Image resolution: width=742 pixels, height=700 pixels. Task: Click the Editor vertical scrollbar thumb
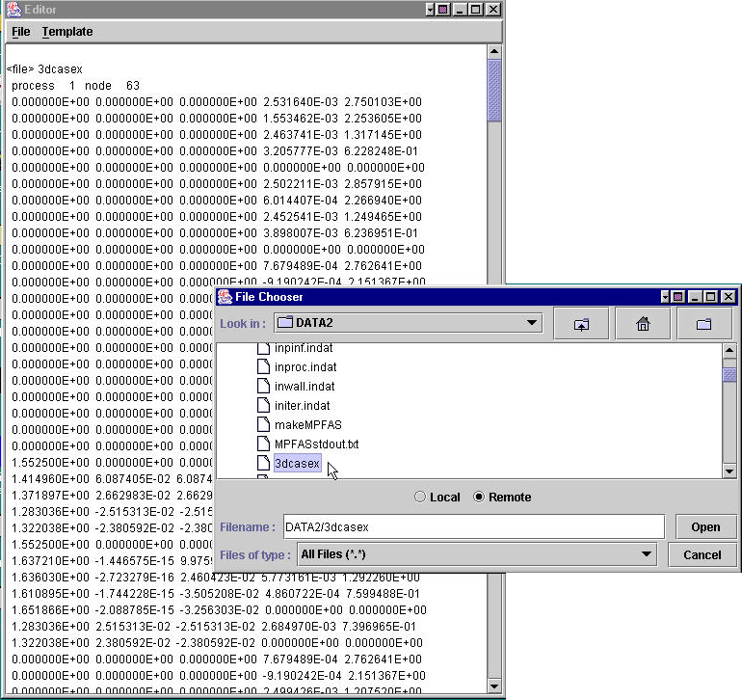click(494, 91)
